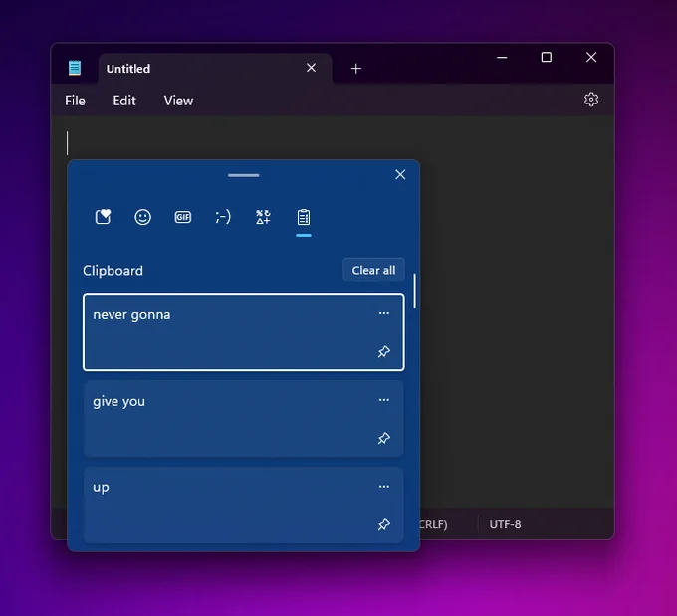
Task: Click the panel drag handle bar
Action: (x=244, y=175)
